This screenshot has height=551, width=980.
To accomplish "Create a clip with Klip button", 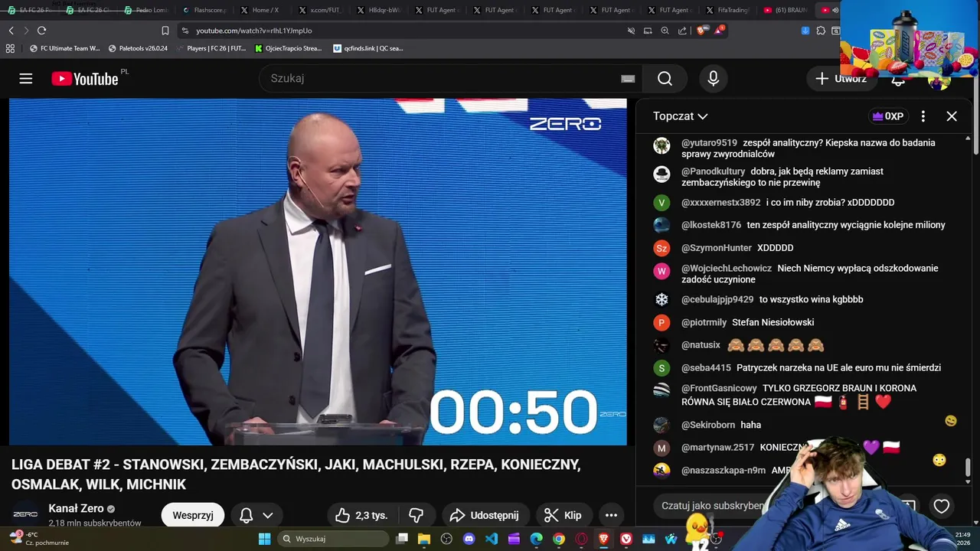I will click(563, 515).
